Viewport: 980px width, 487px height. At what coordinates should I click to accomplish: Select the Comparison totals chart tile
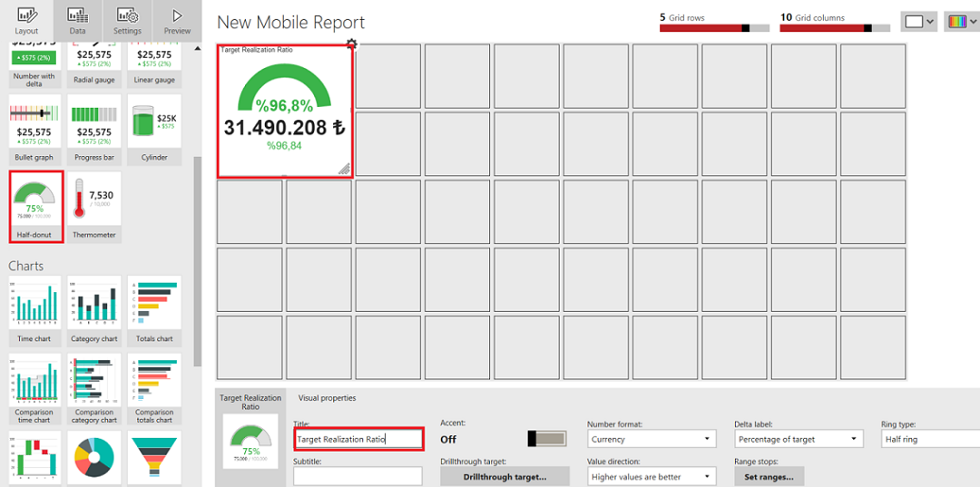pyautogui.click(x=154, y=389)
